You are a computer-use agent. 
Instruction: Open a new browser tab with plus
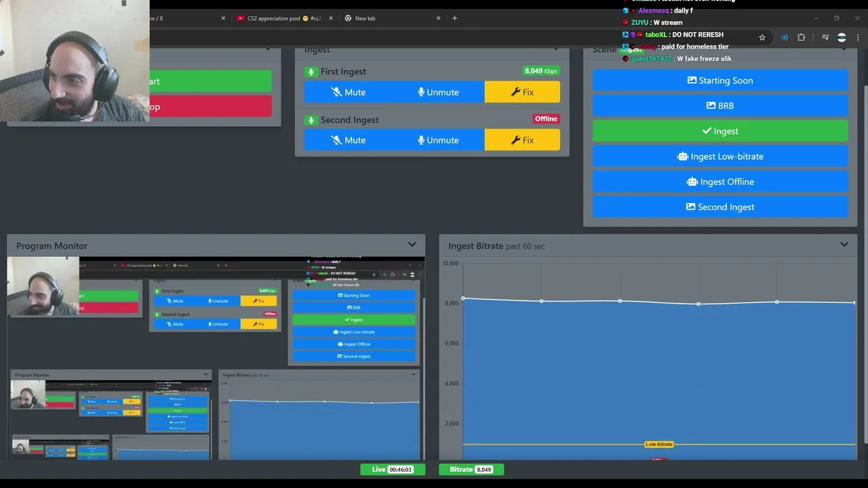point(454,18)
